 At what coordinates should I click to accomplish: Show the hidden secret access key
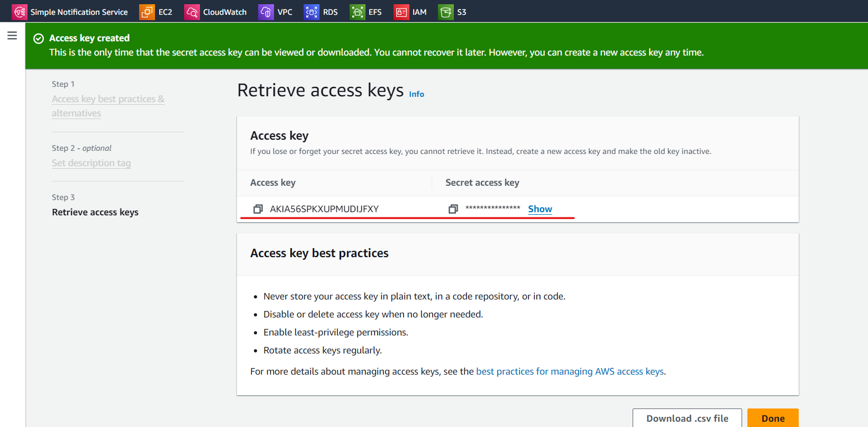(540, 209)
